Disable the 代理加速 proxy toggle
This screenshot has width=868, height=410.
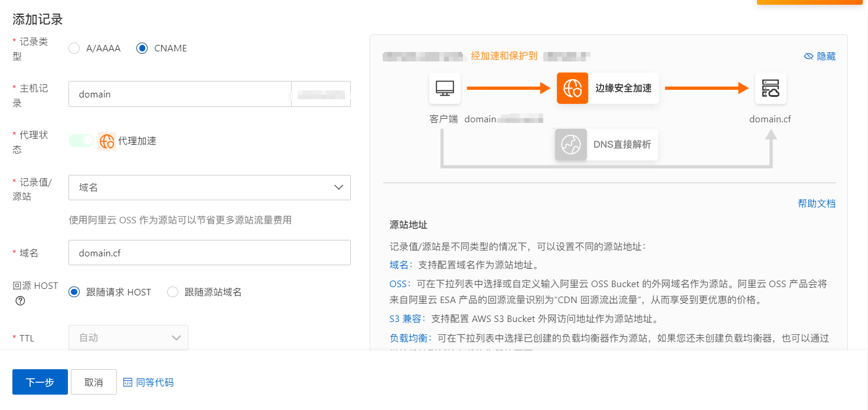click(x=81, y=141)
